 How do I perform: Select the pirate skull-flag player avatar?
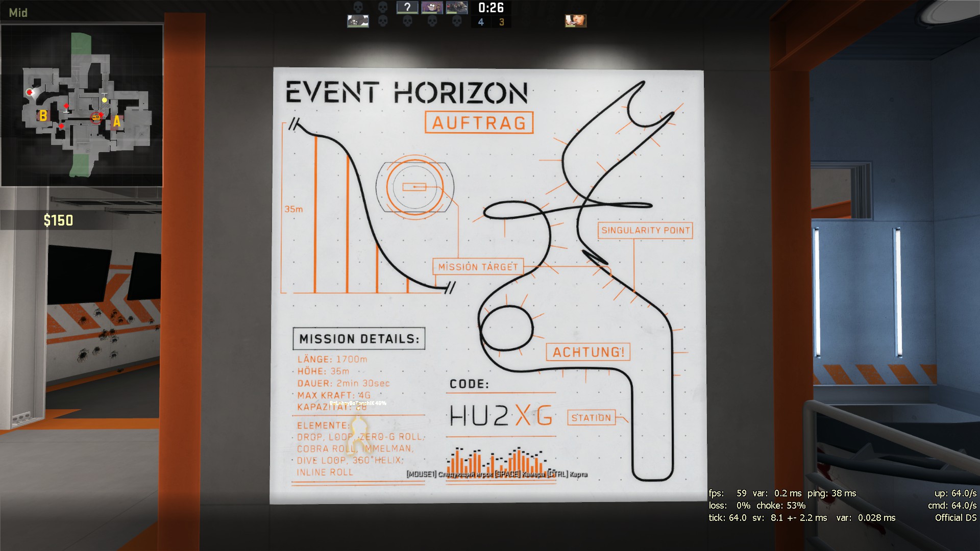(358, 21)
